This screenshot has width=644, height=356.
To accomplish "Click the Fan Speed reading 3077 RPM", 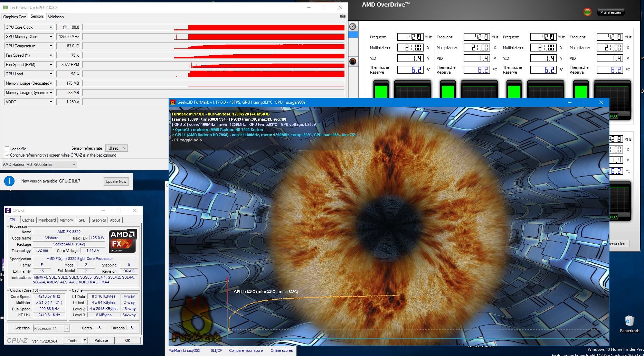I will (68, 65).
